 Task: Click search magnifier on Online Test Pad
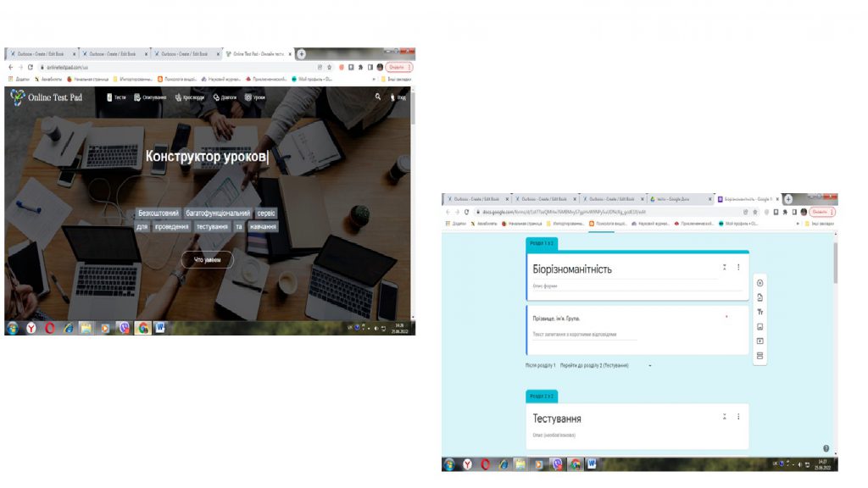click(x=378, y=97)
